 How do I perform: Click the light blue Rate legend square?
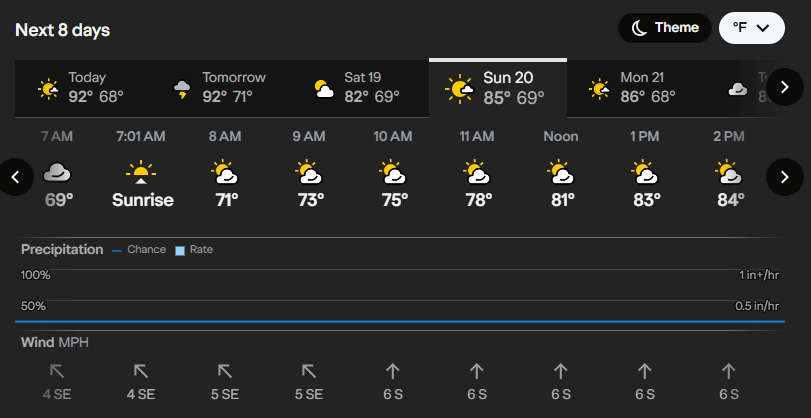tap(180, 251)
